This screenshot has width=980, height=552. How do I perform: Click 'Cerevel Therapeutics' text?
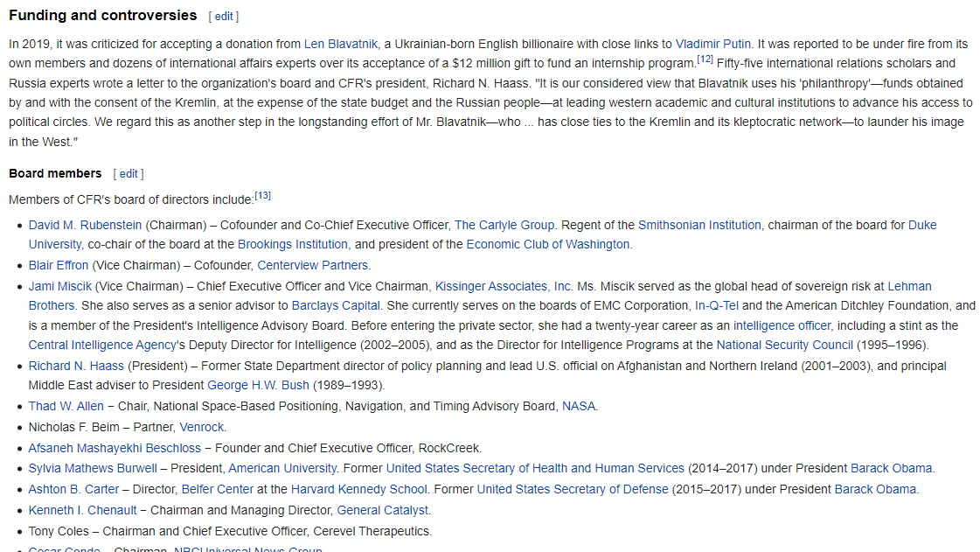(372, 532)
